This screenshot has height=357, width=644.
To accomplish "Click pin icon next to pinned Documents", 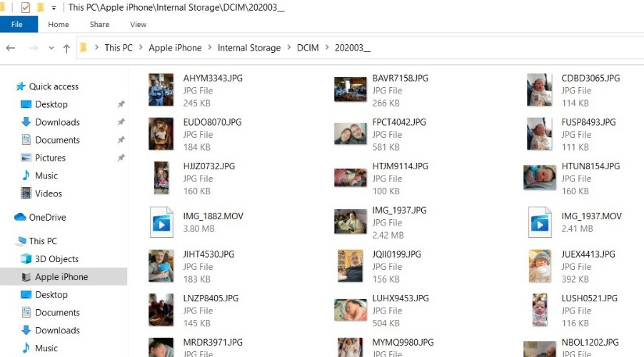I will 121,140.
